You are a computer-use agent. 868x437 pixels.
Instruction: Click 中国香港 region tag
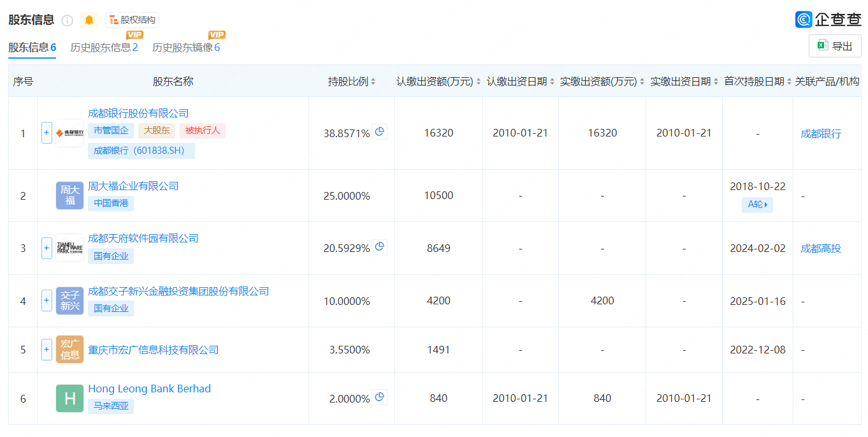point(111,204)
